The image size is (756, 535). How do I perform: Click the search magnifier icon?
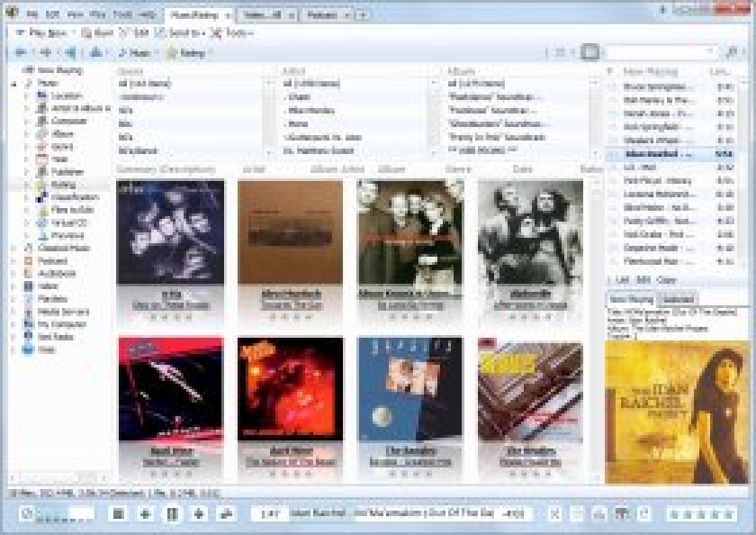(x=732, y=51)
